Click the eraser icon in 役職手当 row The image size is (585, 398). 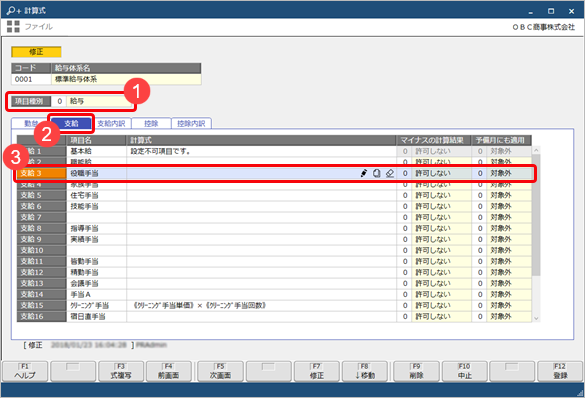[x=390, y=173]
